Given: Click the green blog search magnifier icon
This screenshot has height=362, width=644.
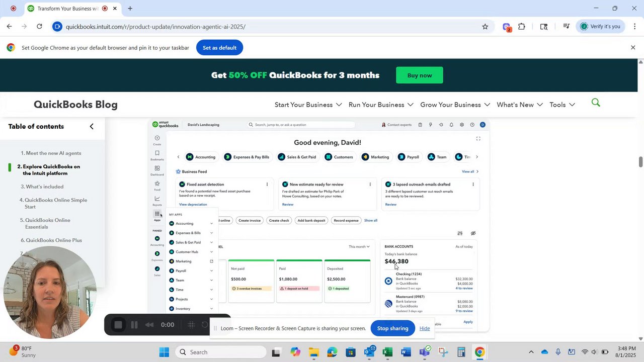Looking at the screenshot, I should pyautogui.click(x=596, y=103).
